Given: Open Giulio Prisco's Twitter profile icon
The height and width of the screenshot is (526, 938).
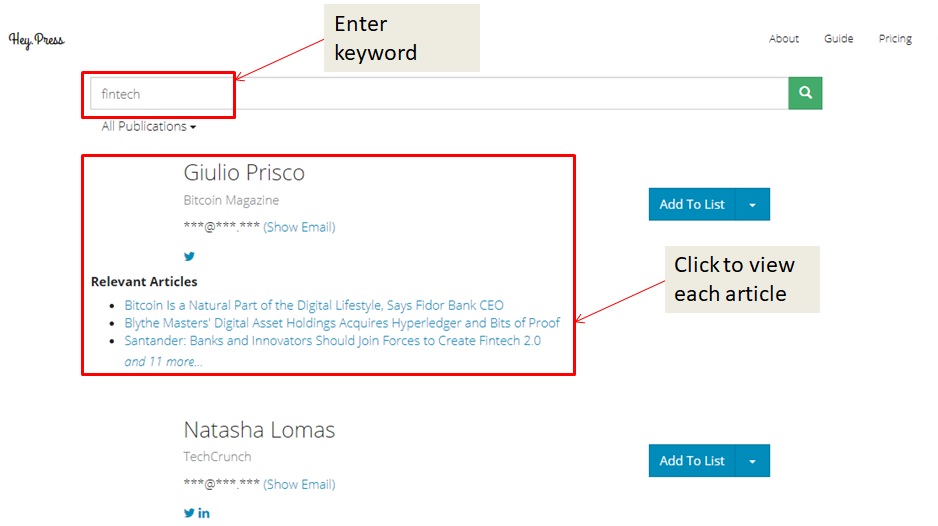Looking at the screenshot, I should pyautogui.click(x=189, y=256).
